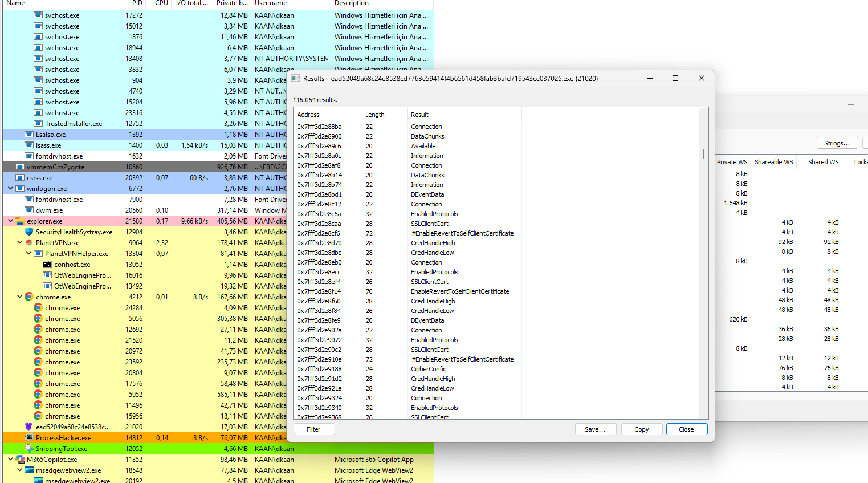868x483 pixels.
Task: Click the msedgewebview2.exe icon for PID 18548
Action: tap(29, 470)
